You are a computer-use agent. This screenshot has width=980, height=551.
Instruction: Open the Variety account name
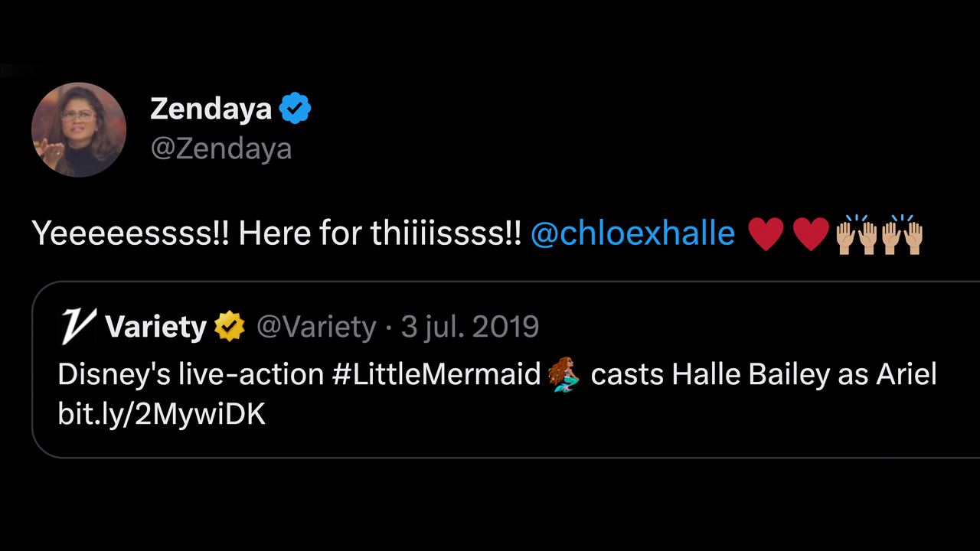click(x=155, y=328)
